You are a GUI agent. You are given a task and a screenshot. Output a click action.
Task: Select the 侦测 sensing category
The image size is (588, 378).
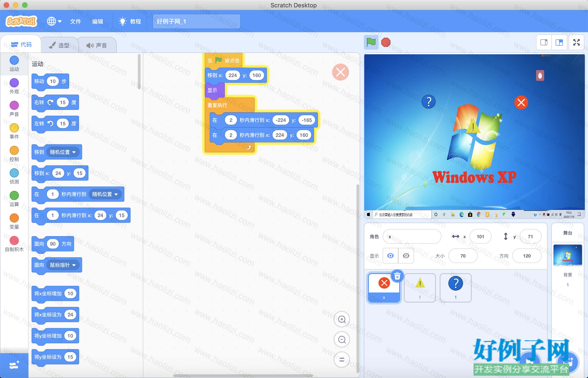(x=14, y=177)
